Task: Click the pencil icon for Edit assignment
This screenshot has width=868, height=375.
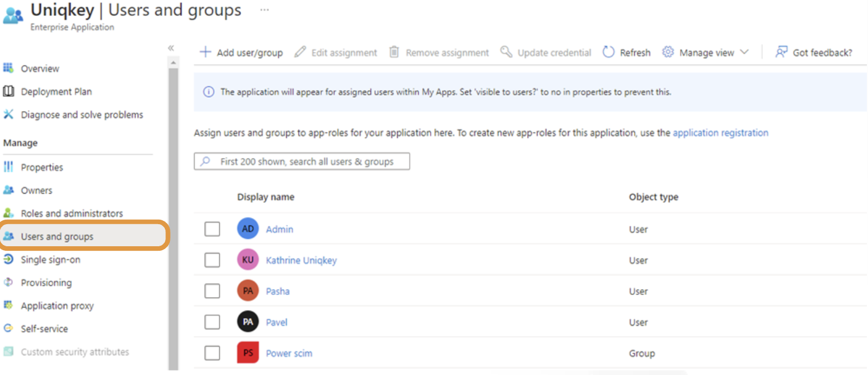Action: 300,52
